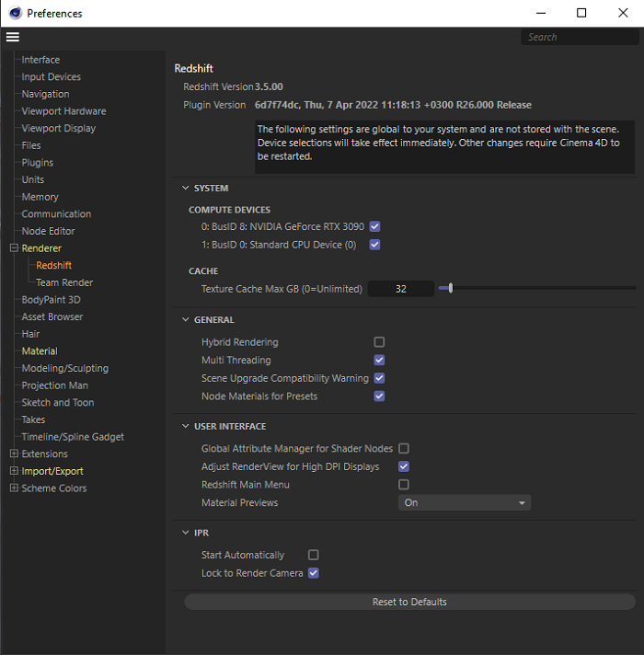Expand the Import/Export tree node

14,471
